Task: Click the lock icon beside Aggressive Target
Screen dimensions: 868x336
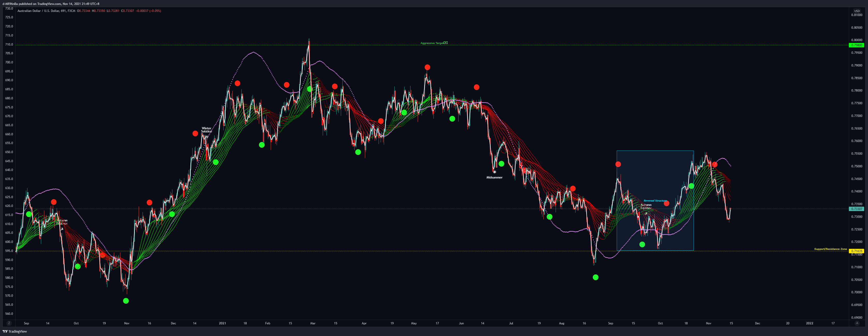Action: (445, 43)
